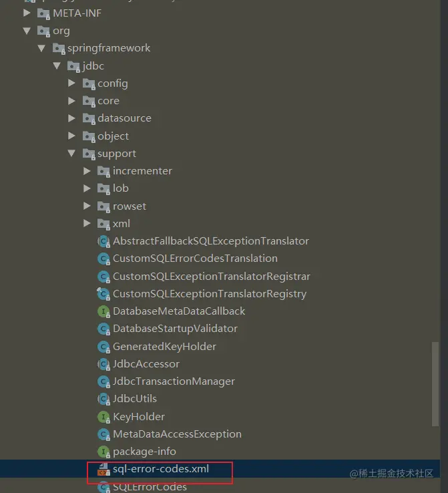Select CustomSQLExceptionTranslatorRegistry in the tree

click(210, 294)
